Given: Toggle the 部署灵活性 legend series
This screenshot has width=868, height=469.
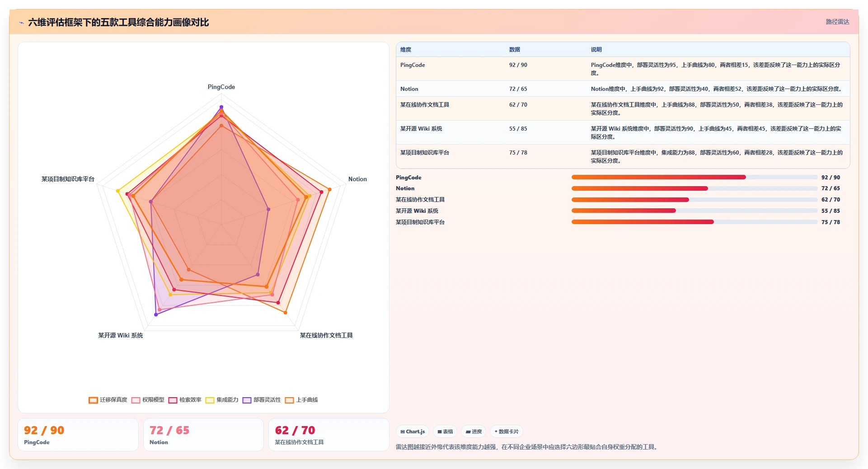Looking at the screenshot, I should (x=262, y=400).
